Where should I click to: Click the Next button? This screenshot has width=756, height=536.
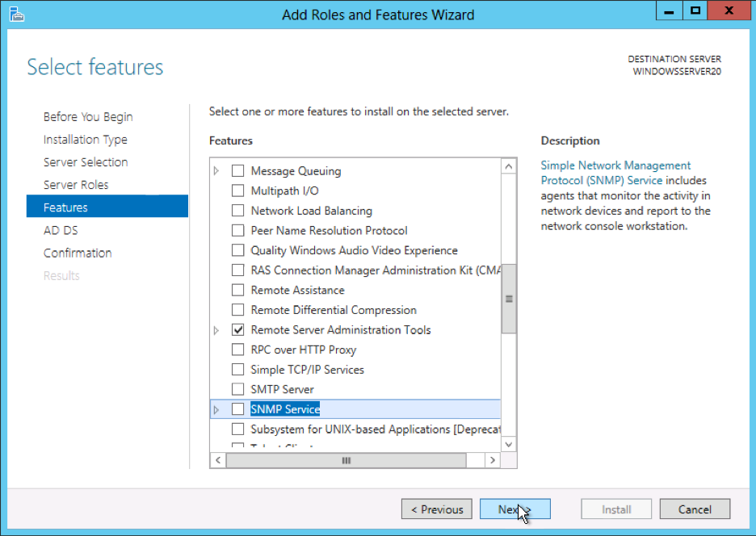point(515,509)
